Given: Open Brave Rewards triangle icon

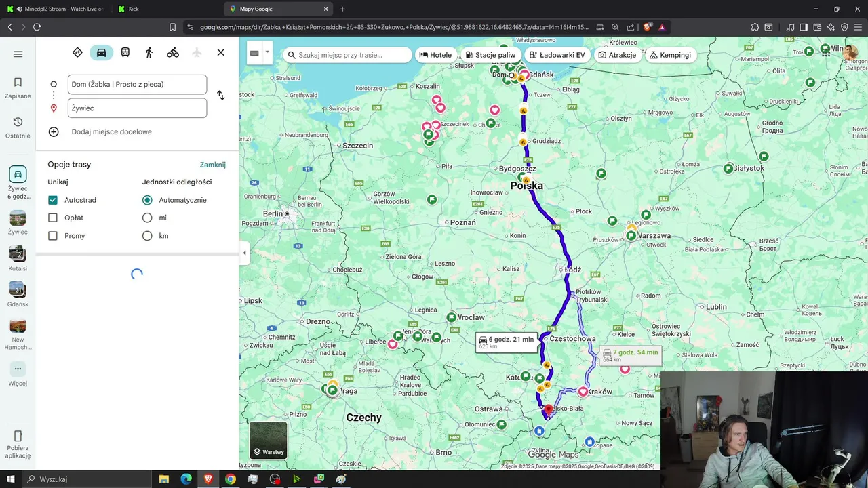Looking at the screenshot, I should click(x=662, y=27).
